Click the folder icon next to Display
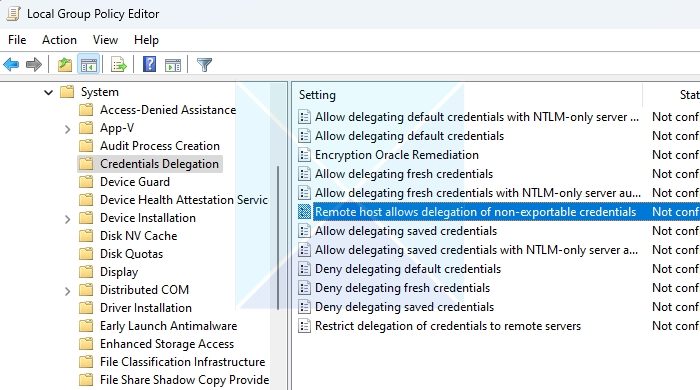Screen dimensions: 700x390 pyautogui.click(x=86, y=272)
